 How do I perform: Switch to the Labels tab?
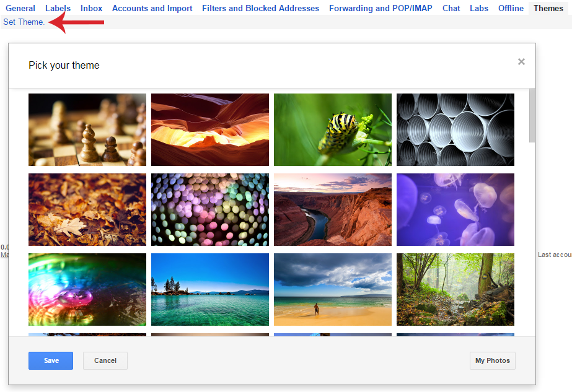[58, 8]
